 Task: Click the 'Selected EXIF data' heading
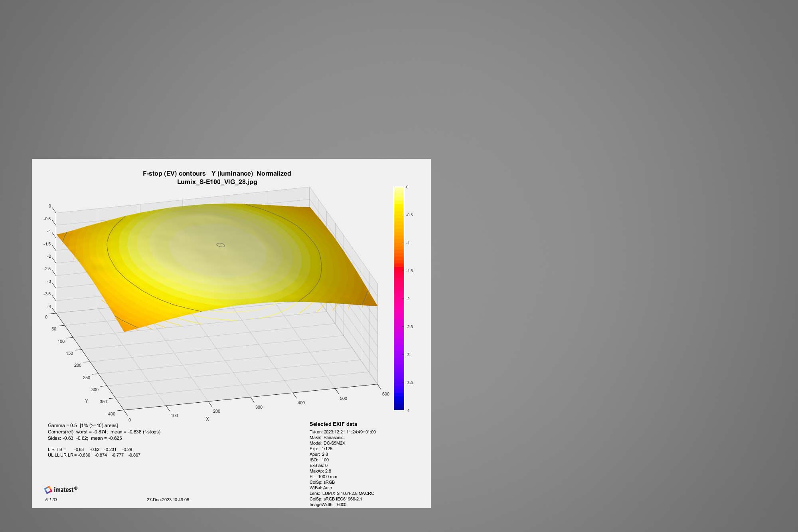tap(333, 424)
